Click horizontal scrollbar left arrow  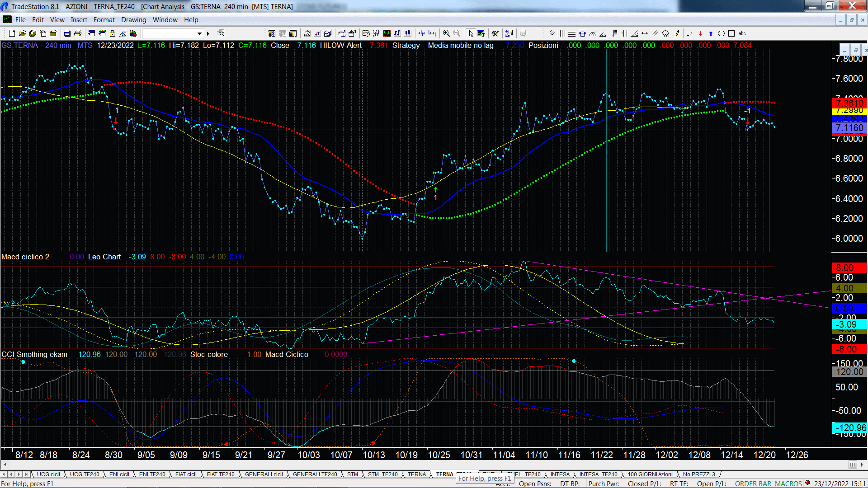click(x=5, y=465)
